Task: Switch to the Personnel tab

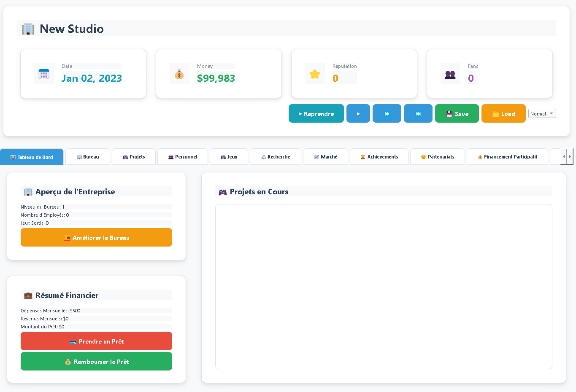Action: pyautogui.click(x=182, y=156)
